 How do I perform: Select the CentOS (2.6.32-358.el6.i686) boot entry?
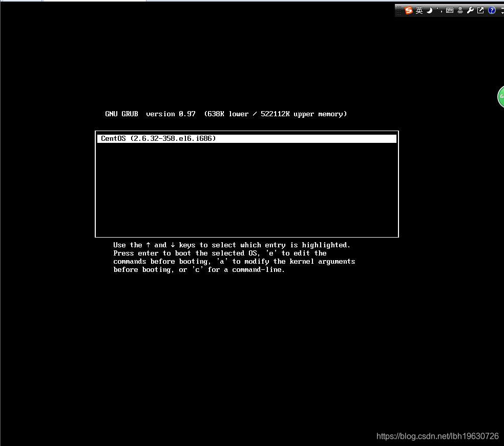tap(246, 138)
